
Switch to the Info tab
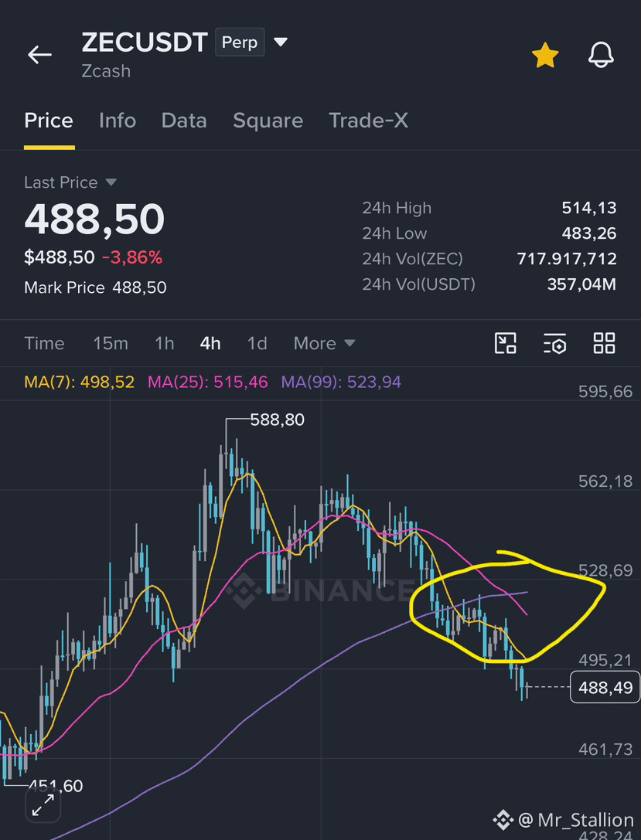[x=118, y=121]
